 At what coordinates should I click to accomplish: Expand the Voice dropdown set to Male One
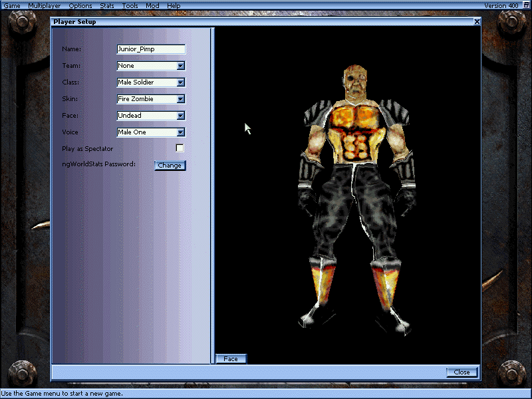coord(180,132)
